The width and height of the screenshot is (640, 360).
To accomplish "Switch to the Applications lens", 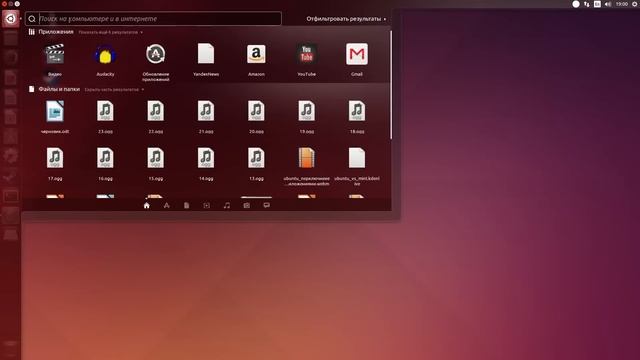I will pos(167,205).
